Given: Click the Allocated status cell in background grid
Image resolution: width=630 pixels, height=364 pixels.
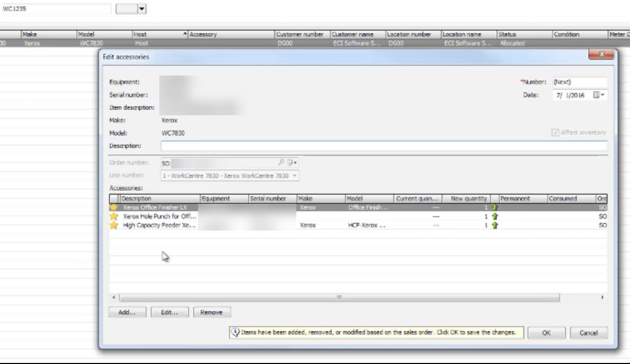Looking at the screenshot, I should 512,43.
